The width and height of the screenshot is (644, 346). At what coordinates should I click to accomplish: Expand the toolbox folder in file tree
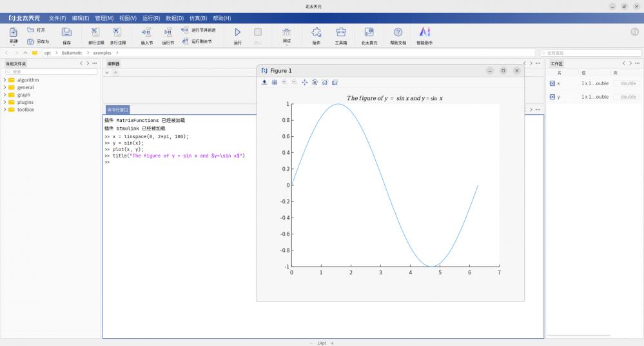pos(5,110)
